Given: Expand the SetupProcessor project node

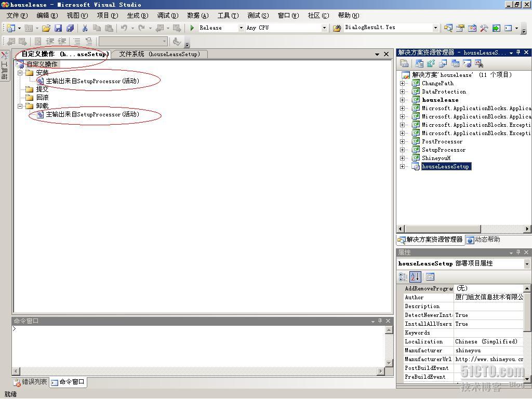Looking at the screenshot, I should pos(403,150).
